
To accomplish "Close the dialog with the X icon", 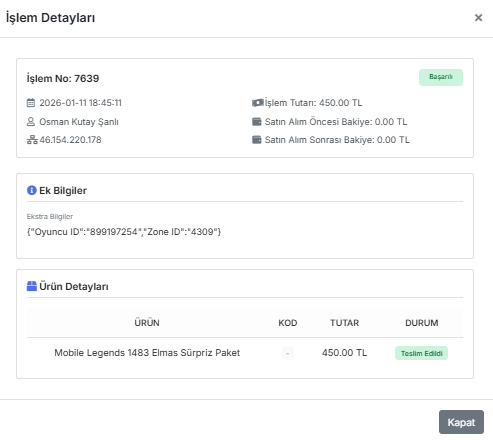I will 478,18.
